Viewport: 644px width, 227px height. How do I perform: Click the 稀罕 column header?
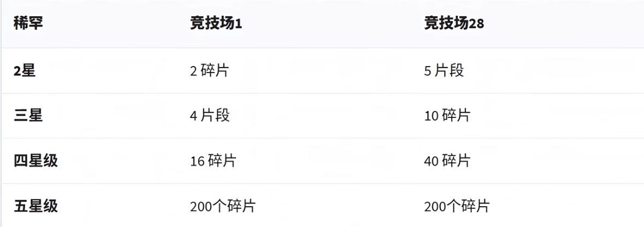coord(28,24)
